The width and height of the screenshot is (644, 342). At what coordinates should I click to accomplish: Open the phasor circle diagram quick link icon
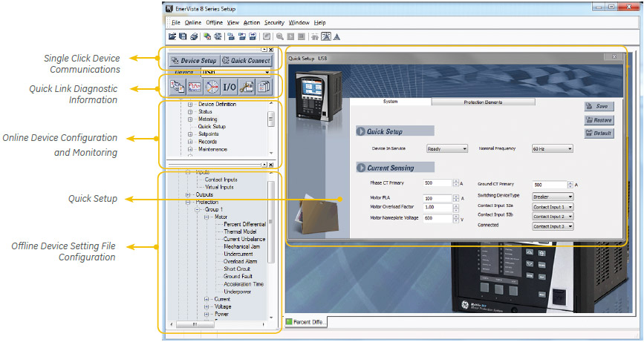coord(212,87)
